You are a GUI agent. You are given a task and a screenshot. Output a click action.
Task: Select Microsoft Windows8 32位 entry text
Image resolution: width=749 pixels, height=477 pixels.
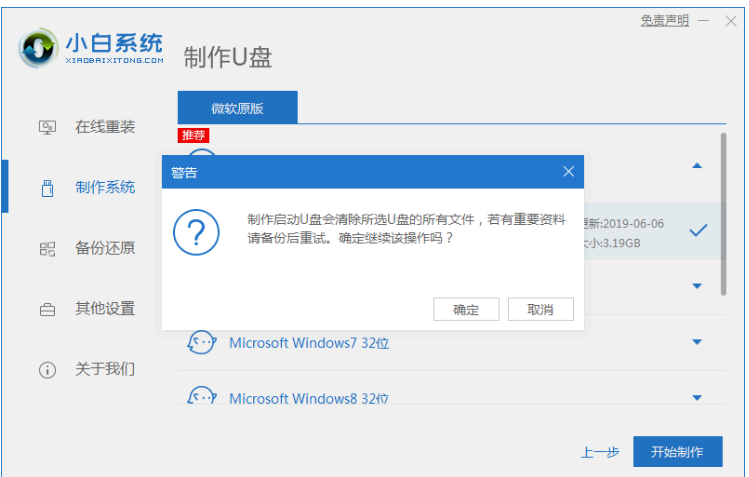pyautogui.click(x=309, y=398)
